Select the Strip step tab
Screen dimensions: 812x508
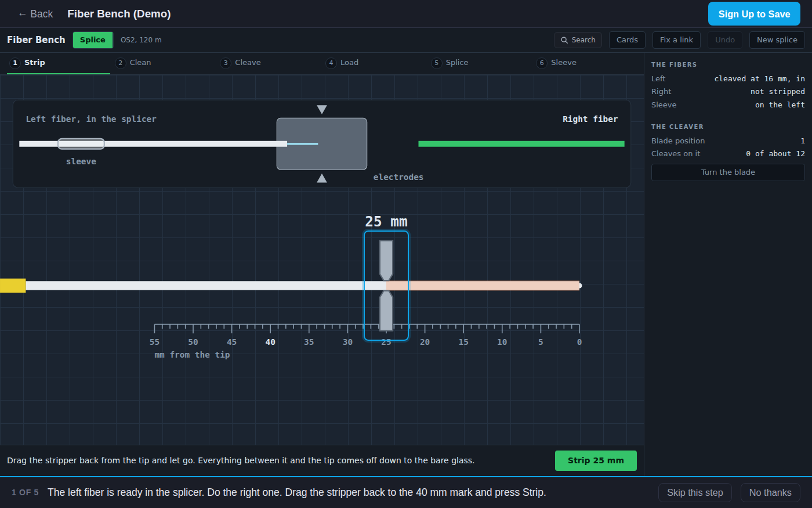coord(59,63)
